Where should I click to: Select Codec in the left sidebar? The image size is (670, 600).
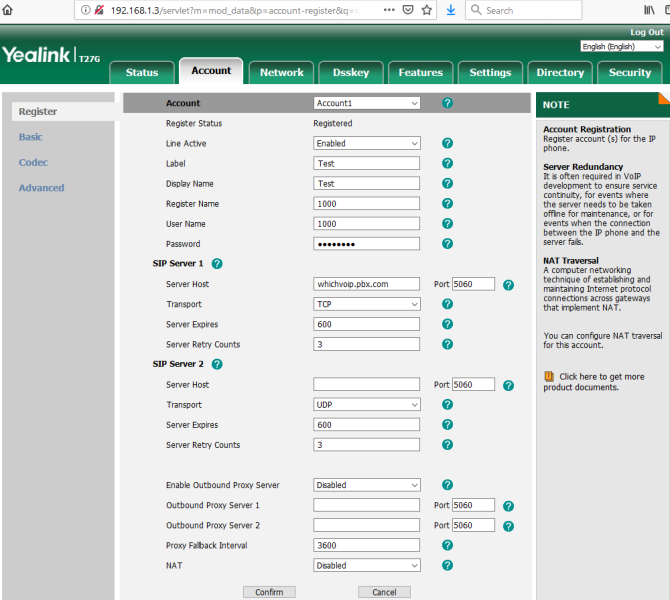coord(33,162)
